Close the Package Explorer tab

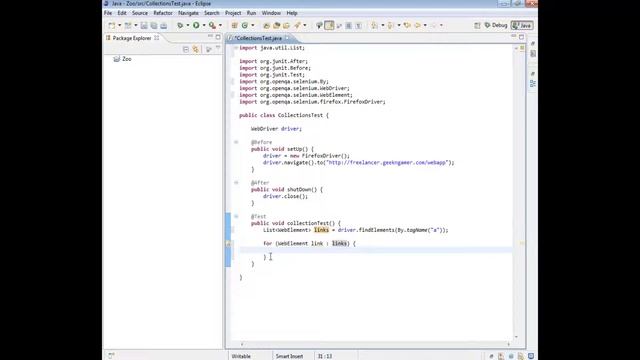pos(157,38)
